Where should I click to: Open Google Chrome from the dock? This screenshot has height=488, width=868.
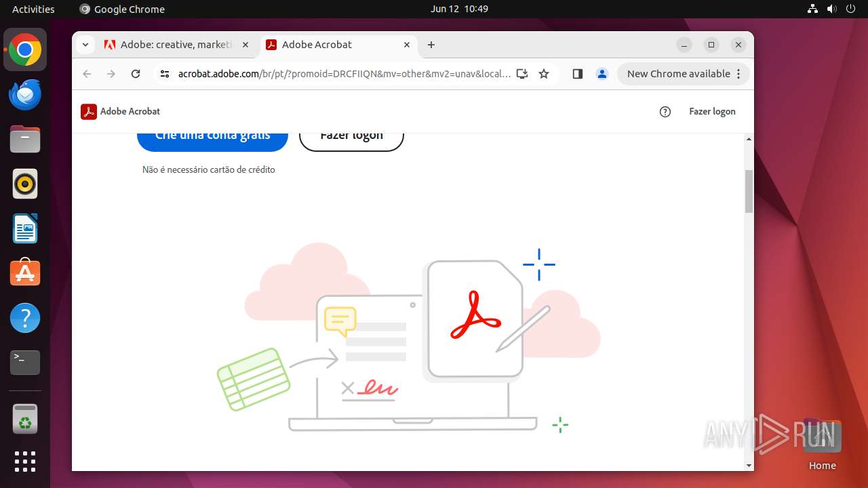pos(25,50)
